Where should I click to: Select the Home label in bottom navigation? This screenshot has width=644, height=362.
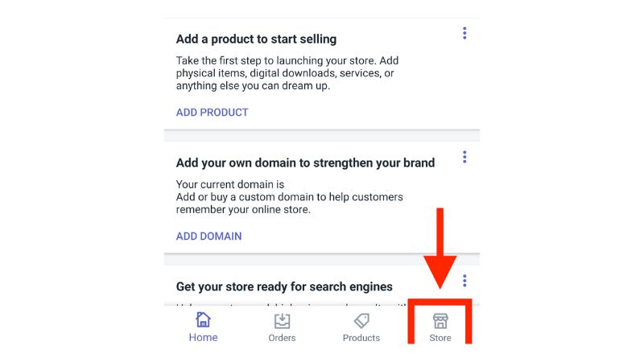203,337
